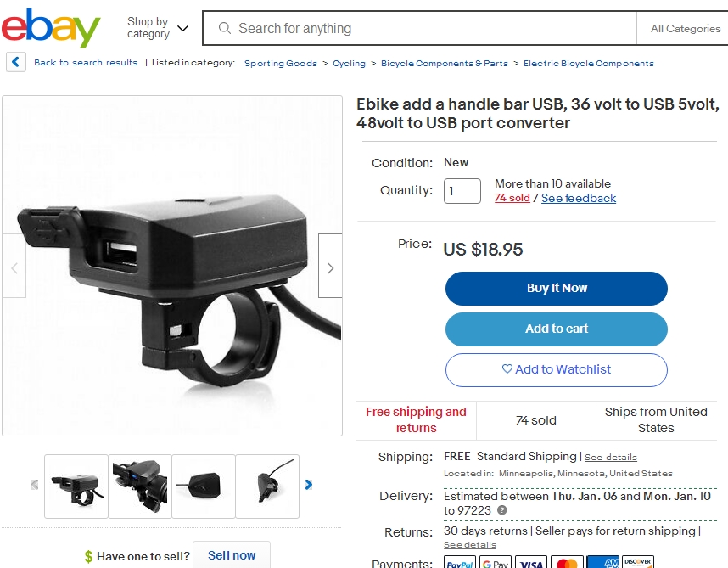Open See feedback link

(579, 199)
